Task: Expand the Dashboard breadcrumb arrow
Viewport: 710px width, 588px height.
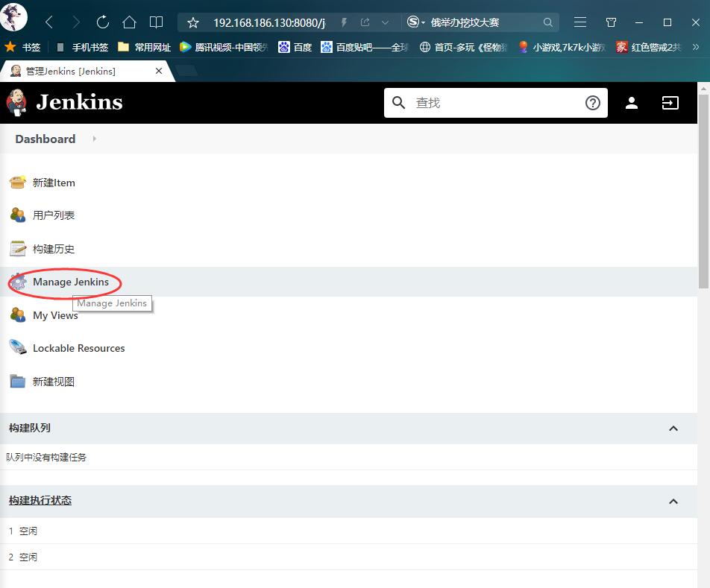Action: pyautogui.click(x=94, y=139)
